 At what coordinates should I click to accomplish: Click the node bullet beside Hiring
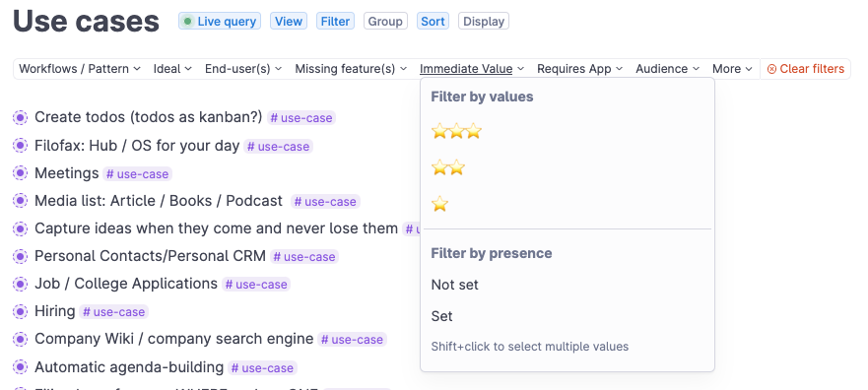pyautogui.click(x=20, y=311)
